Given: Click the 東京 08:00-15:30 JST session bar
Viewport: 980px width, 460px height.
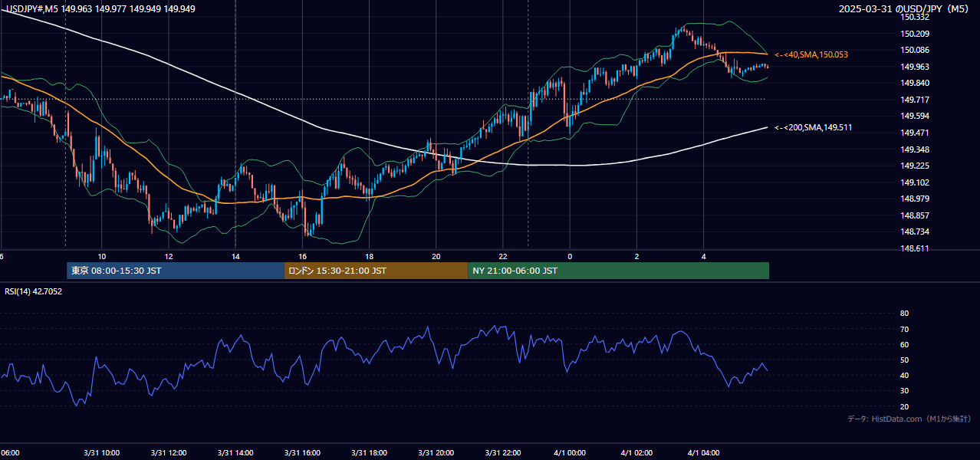Looking at the screenshot, I should click(x=176, y=271).
